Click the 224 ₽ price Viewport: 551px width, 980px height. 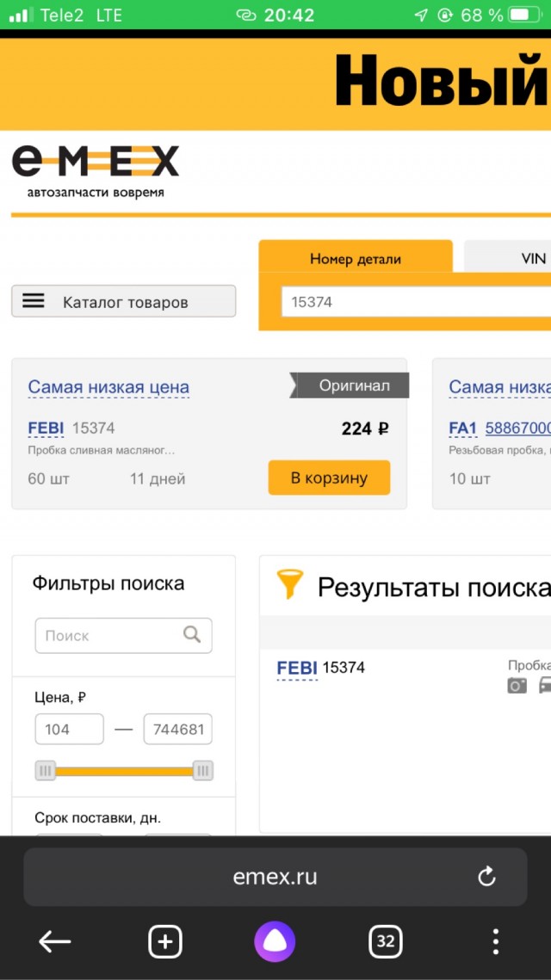tap(365, 428)
